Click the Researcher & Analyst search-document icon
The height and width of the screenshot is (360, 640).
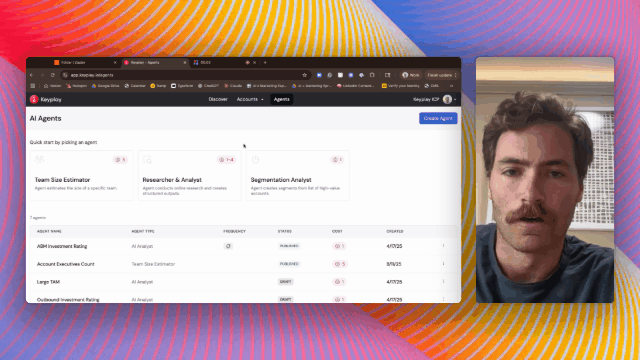coord(147,160)
